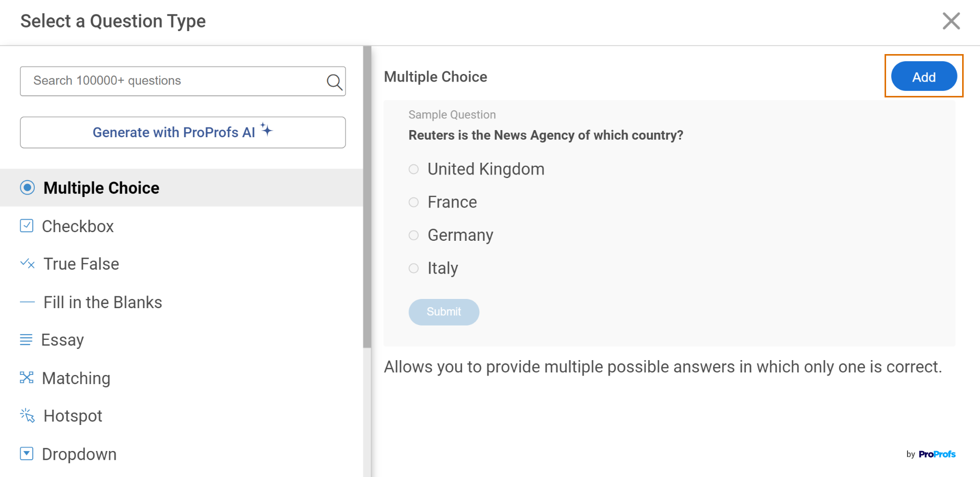Choose the France radio option
980x477 pixels.
414,203
